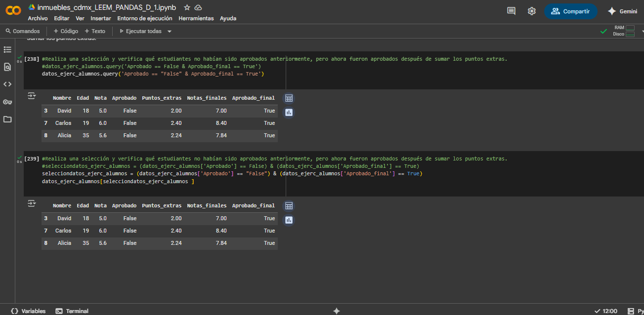Open the Ver menu
Screen dimensions: 644x315
pos(80,18)
